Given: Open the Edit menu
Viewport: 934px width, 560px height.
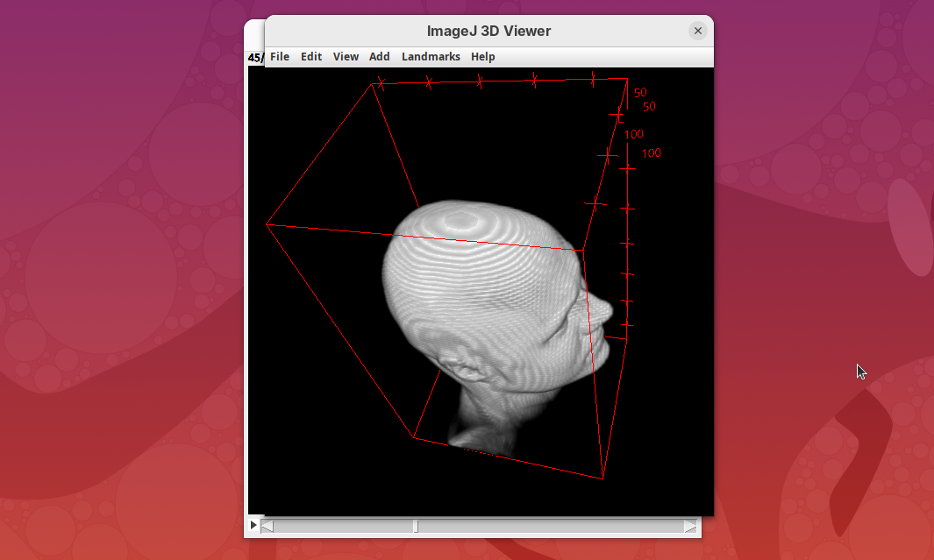Looking at the screenshot, I should 311,57.
